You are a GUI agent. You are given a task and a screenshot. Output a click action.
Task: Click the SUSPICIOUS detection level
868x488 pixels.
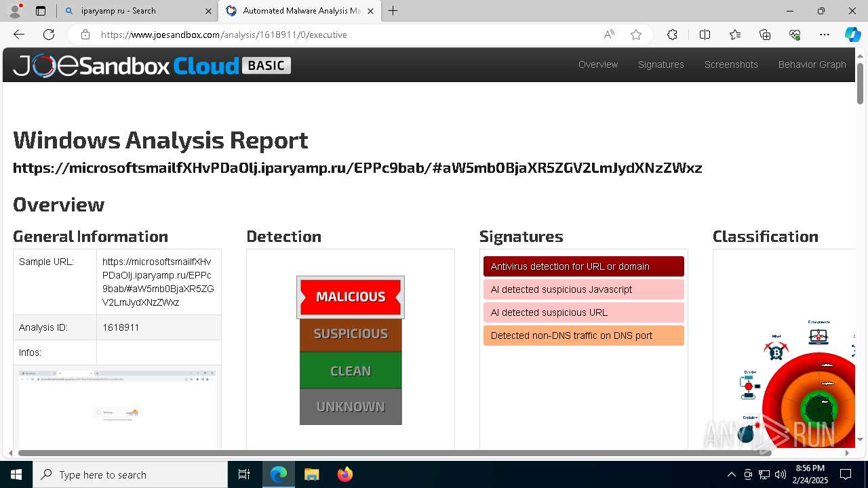tap(351, 334)
